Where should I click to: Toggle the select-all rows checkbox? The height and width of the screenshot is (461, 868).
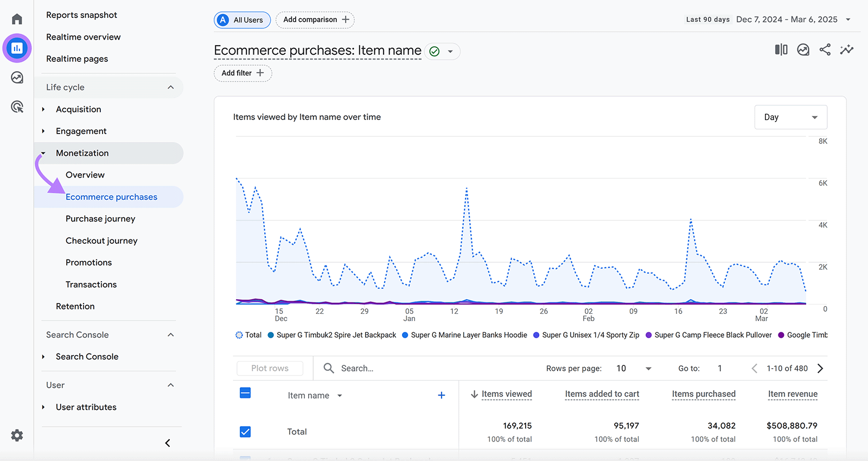pyautogui.click(x=245, y=393)
